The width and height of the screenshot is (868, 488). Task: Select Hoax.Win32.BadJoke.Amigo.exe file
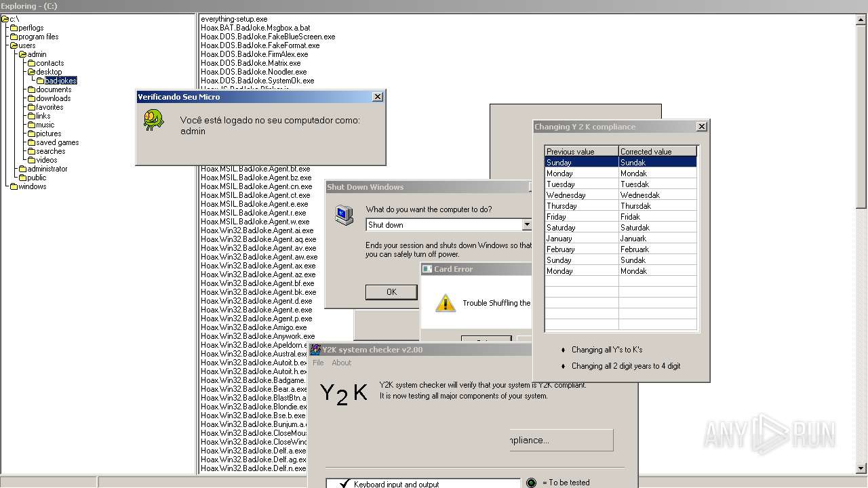click(254, 327)
